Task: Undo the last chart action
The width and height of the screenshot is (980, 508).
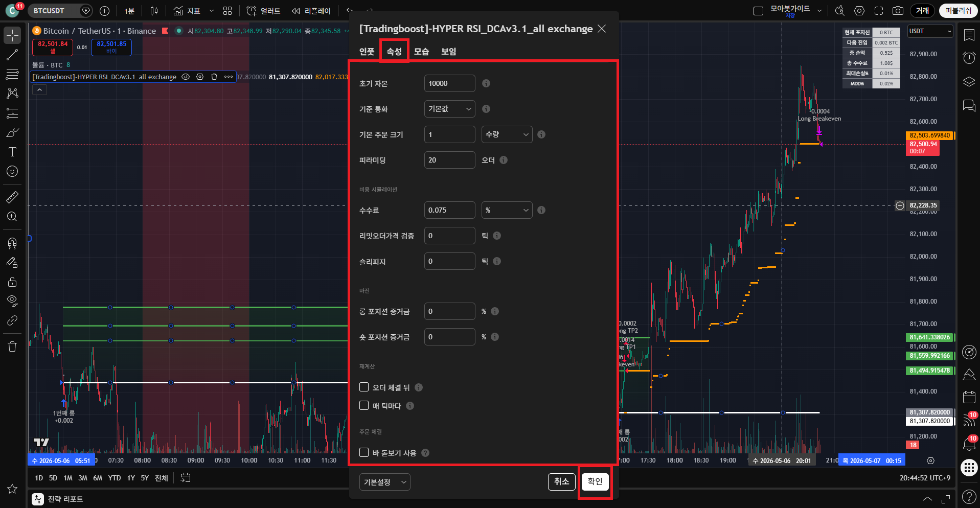Action: coord(350,11)
